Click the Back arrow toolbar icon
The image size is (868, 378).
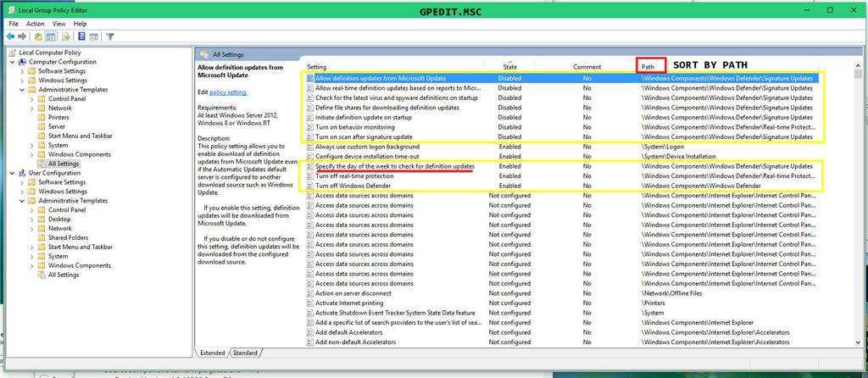coord(10,36)
